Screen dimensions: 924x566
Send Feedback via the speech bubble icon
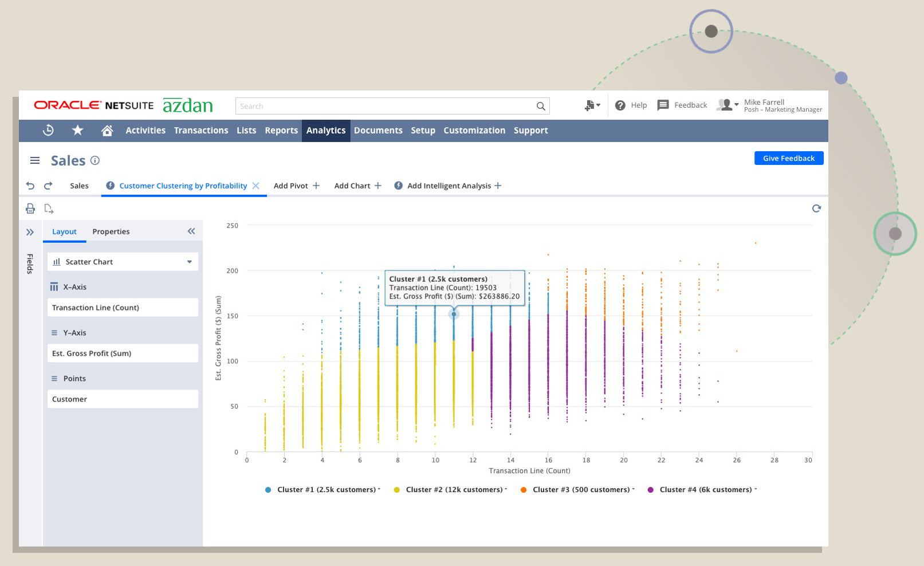coord(663,105)
